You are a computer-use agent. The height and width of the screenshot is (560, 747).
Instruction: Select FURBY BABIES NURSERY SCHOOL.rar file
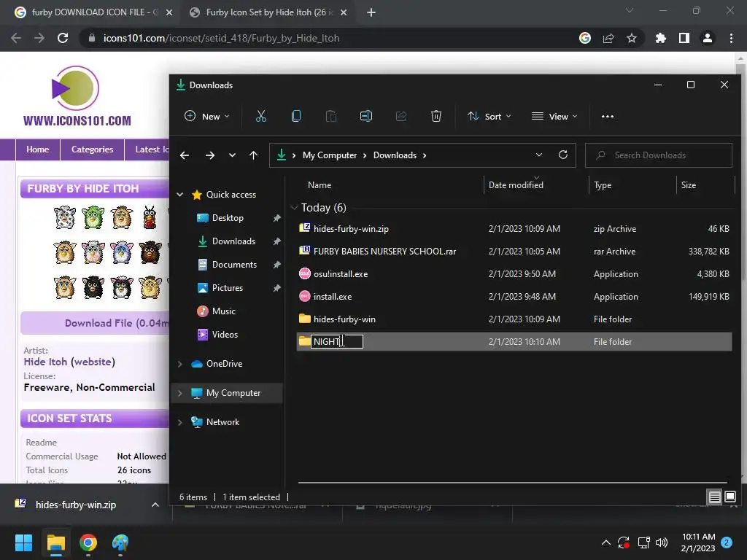(514, 251)
